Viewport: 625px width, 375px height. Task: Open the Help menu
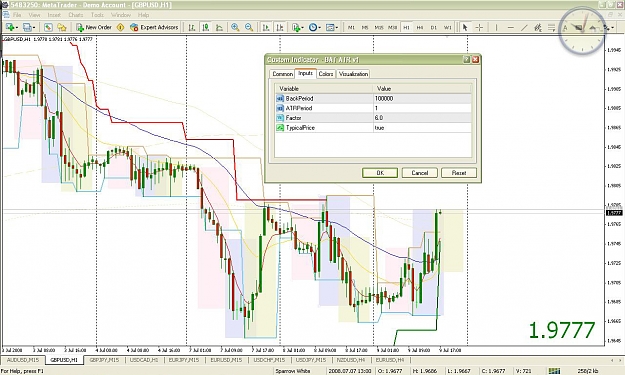[x=143, y=15]
